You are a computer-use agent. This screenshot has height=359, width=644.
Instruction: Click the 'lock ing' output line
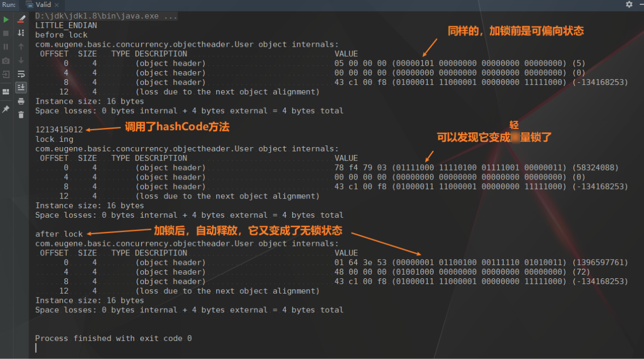pos(54,139)
